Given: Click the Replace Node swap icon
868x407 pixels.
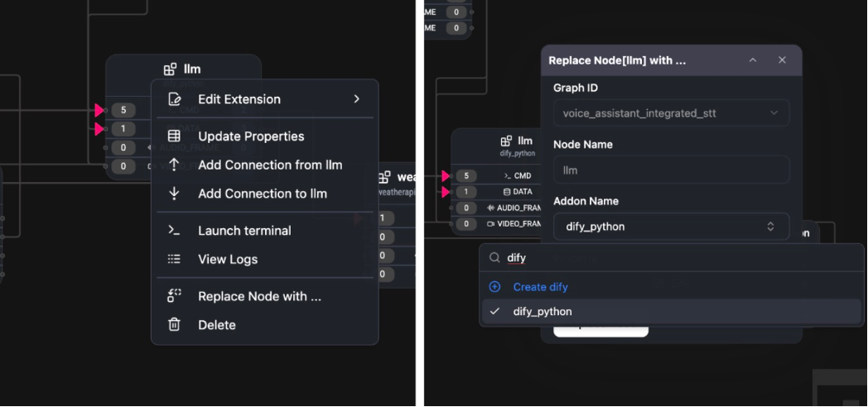Looking at the screenshot, I should tap(174, 296).
